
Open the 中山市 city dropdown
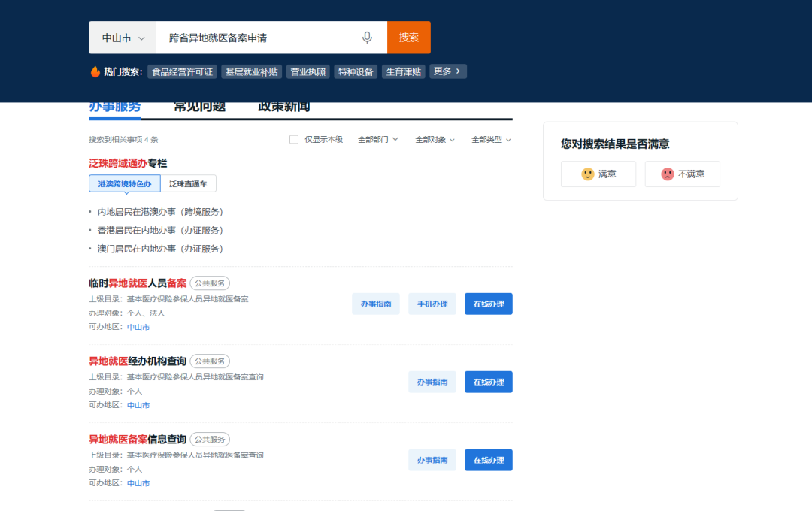(123, 38)
